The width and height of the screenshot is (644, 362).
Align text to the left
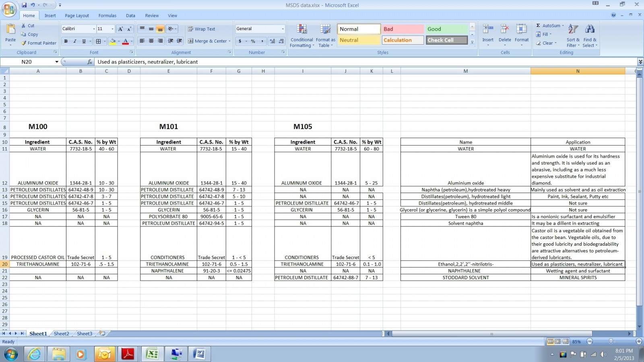[142, 41]
